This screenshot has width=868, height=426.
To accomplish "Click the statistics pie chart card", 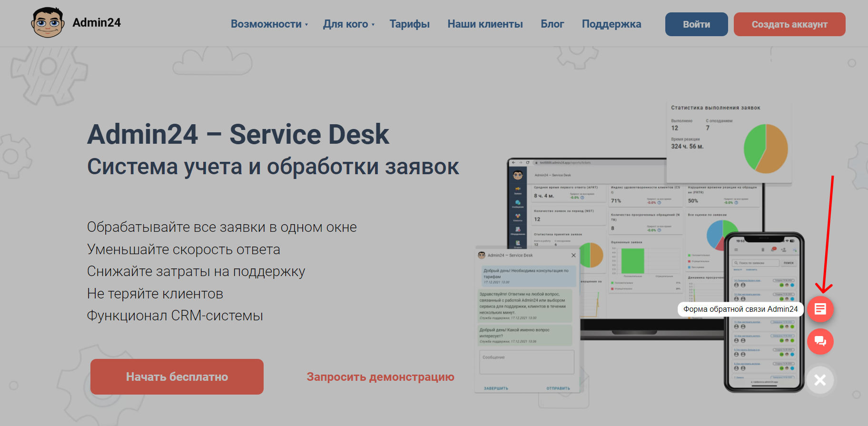I will (x=729, y=142).
